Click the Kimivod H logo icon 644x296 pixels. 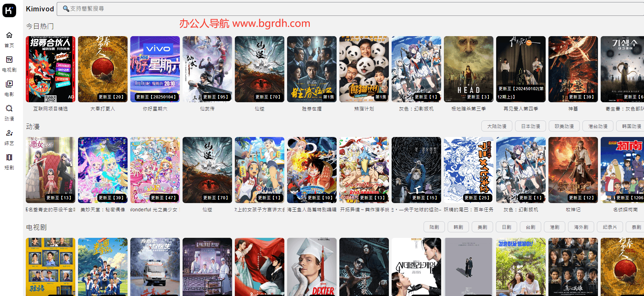(x=9, y=10)
